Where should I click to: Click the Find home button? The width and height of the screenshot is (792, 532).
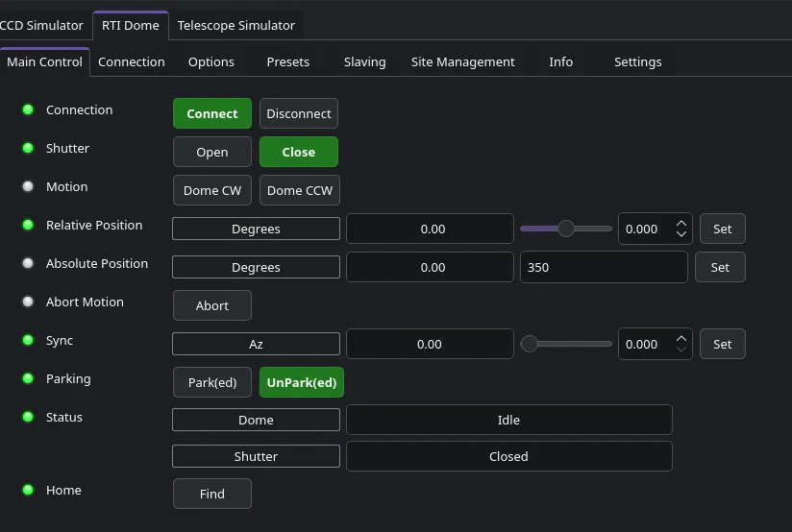click(212, 494)
